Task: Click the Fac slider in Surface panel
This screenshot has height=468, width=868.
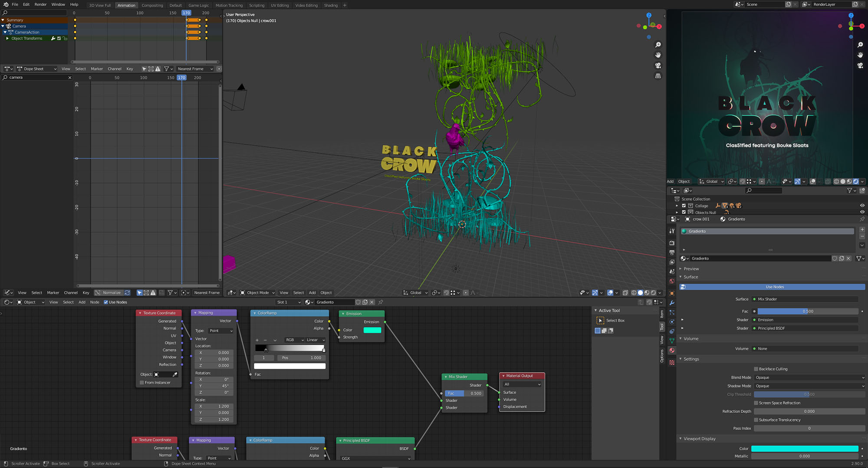Action: pyautogui.click(x=808, y=311)
